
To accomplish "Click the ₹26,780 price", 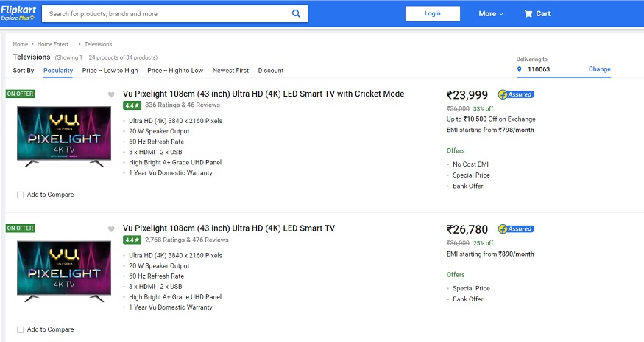I will tap(467, 229).
